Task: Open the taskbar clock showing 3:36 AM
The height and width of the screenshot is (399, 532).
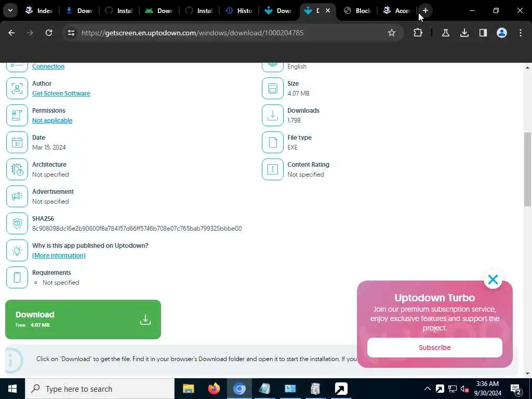Action: click(x=487, y=389)
